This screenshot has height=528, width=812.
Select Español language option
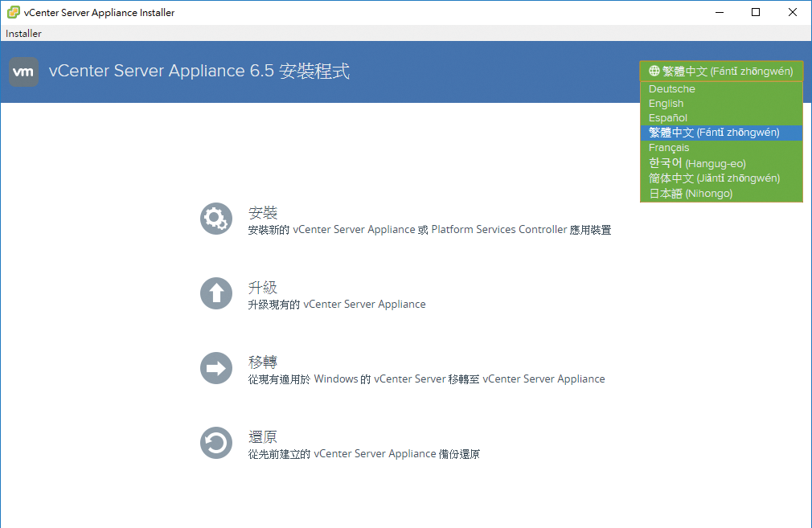tap(721, 117)
